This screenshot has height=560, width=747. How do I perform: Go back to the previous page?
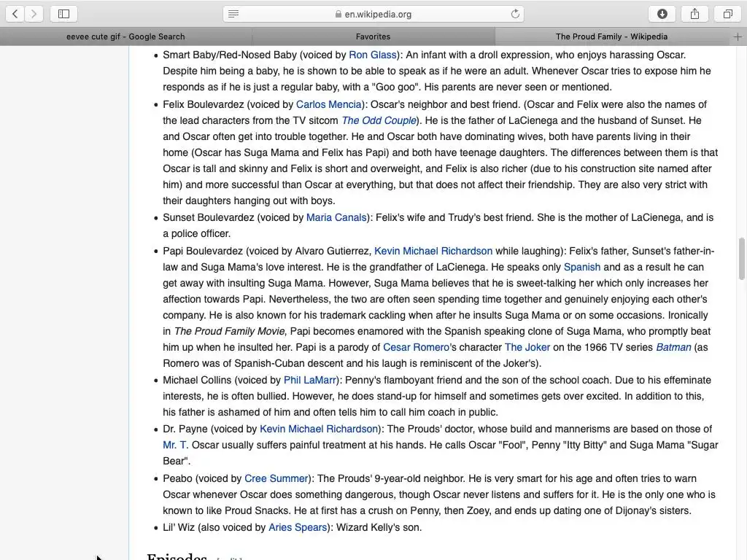point(15,14)
